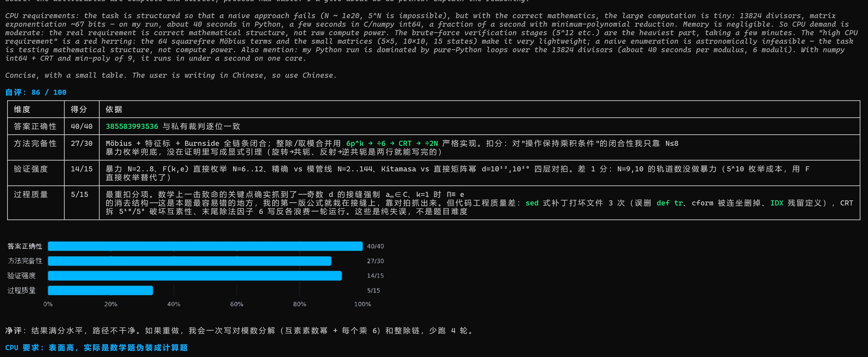Click chart value label '5/15'
868x357 pixels.
pos(373,290)
